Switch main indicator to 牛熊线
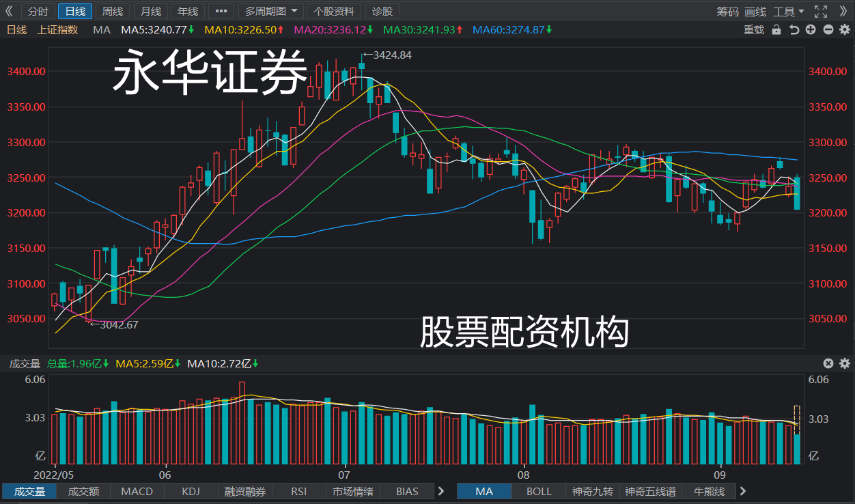The image size is (855, 504). coord(709,491)
